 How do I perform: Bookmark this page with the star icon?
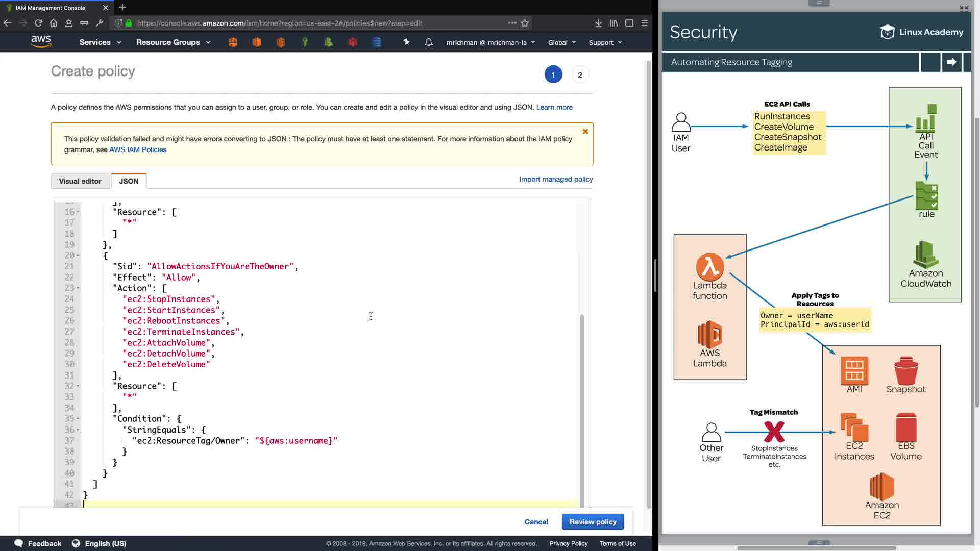tap(525, 23)
